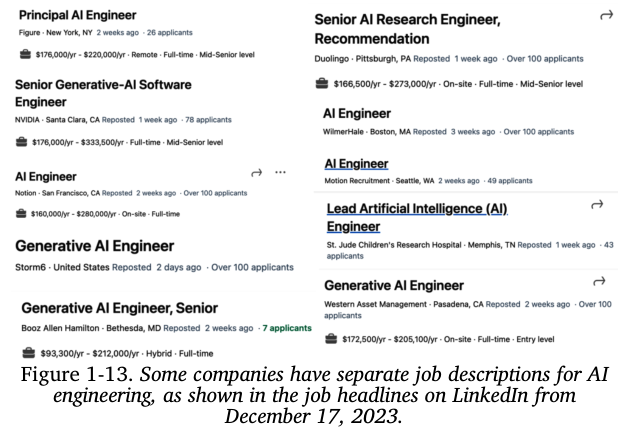The image size is (632, 440).
Task: Share the Western Asset Management job
Action: tap(598, 283)
